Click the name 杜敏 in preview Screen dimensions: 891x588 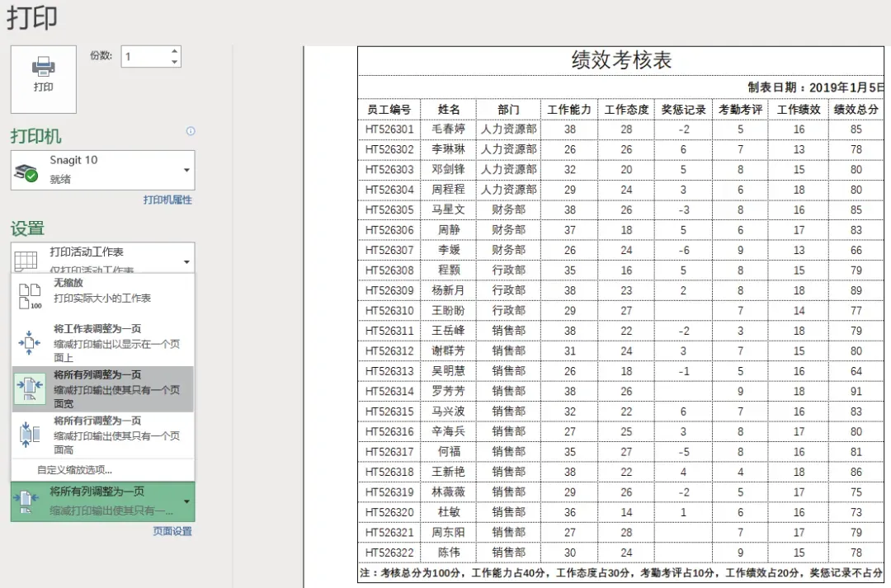click(x=449, y=512)
